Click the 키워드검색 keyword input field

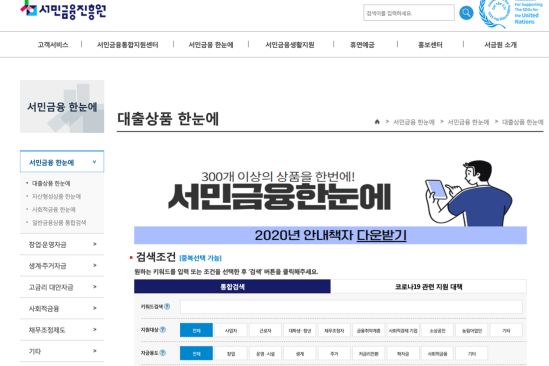pyautogui.click(x=351, y=307)
